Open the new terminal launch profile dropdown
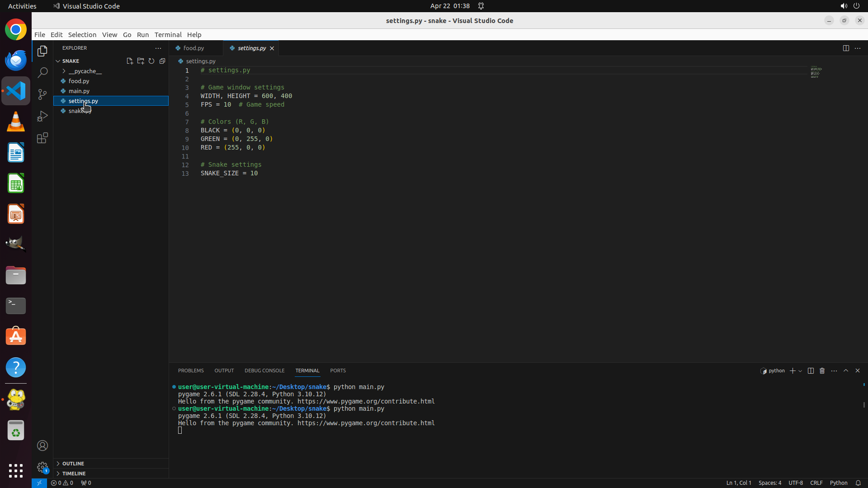This screenshot has height=488, width=868. tap(800, 371)
